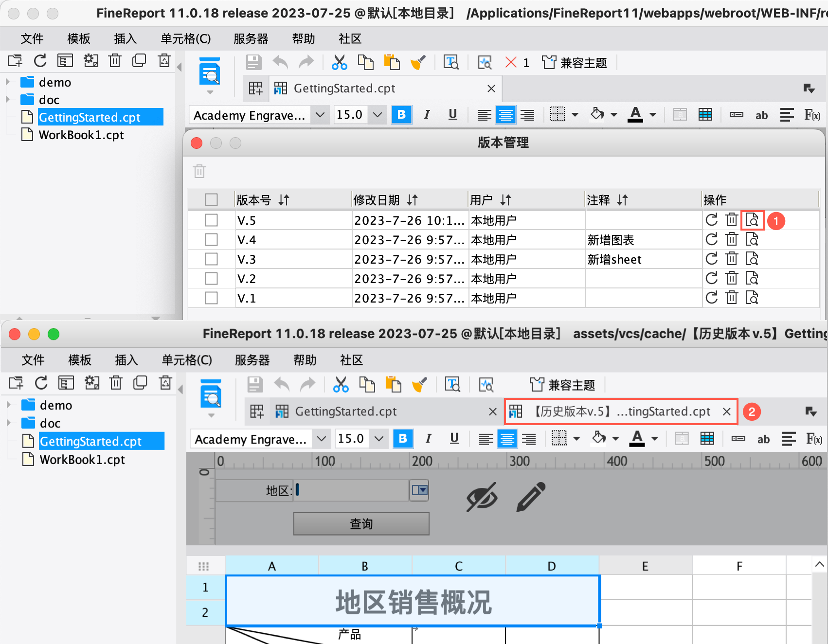This screenshot has width=828, height=644.
Task: Check the box for version V.4
Action: [211, 240]
